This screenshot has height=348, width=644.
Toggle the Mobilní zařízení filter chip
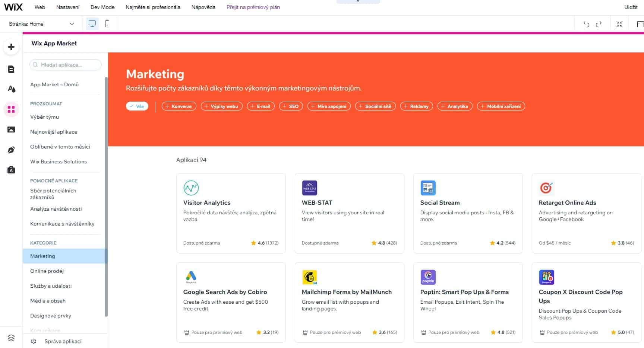[501, 106]
